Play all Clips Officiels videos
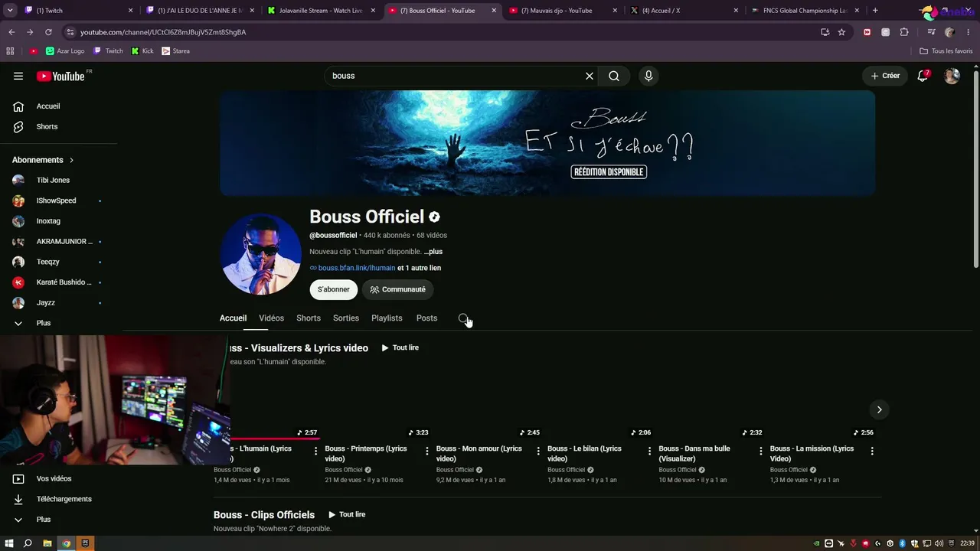This screenshot has width=980, height=551. click(x=346, y=515)
